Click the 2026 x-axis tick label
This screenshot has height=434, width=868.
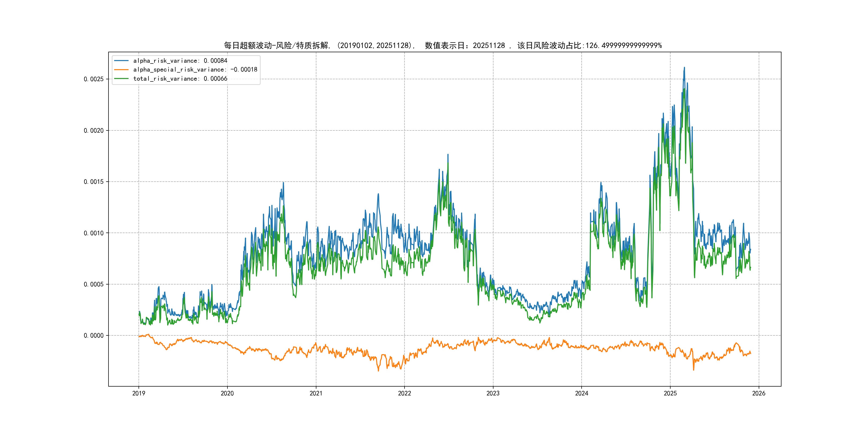pos(759,393)
